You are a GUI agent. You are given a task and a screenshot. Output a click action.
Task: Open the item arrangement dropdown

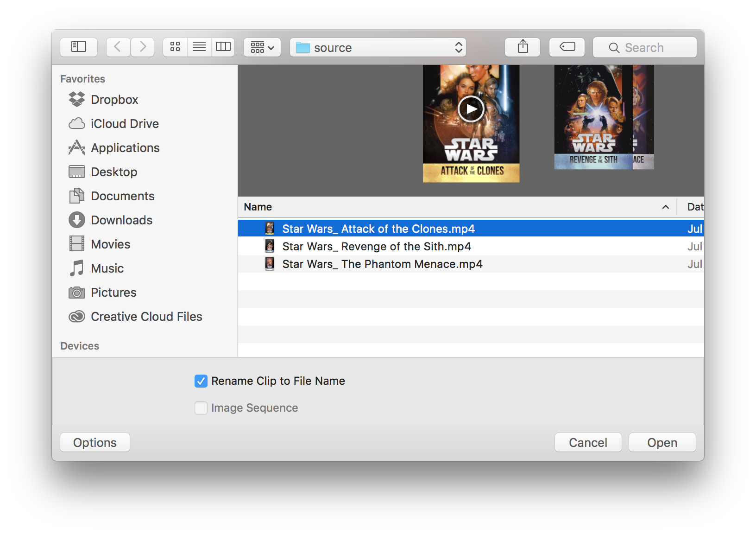262,47
